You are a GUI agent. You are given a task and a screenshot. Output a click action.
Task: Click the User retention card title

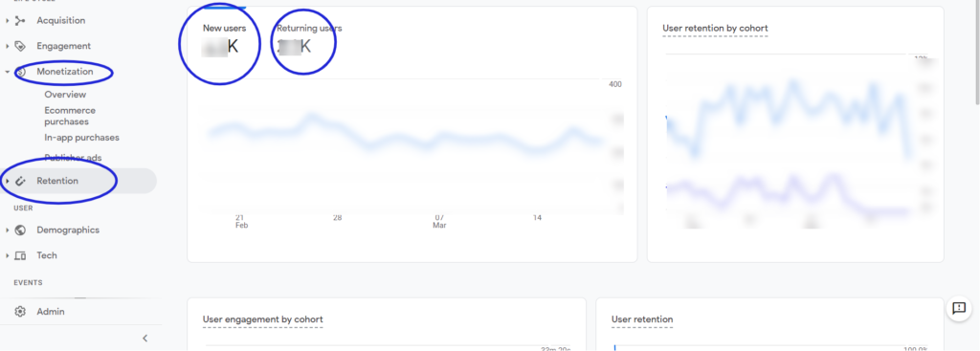(642, 319)
